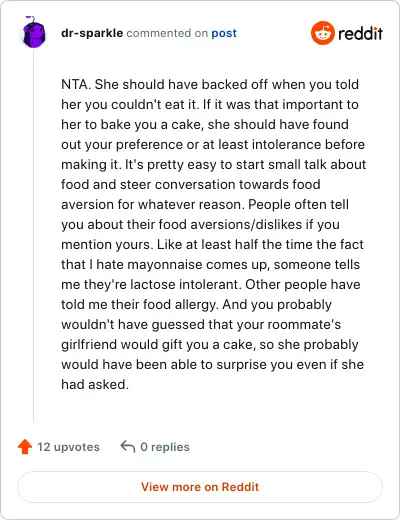Click the orange upvote arrow icon
The height and width of the screenshot is (520, 400).
[x=25, y=447]
